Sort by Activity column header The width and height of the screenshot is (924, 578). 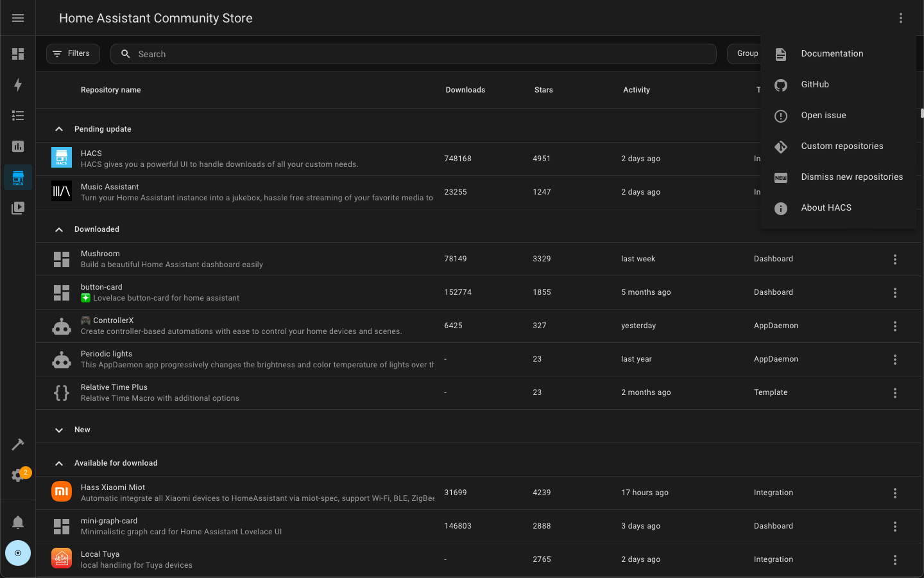point(637,90)
